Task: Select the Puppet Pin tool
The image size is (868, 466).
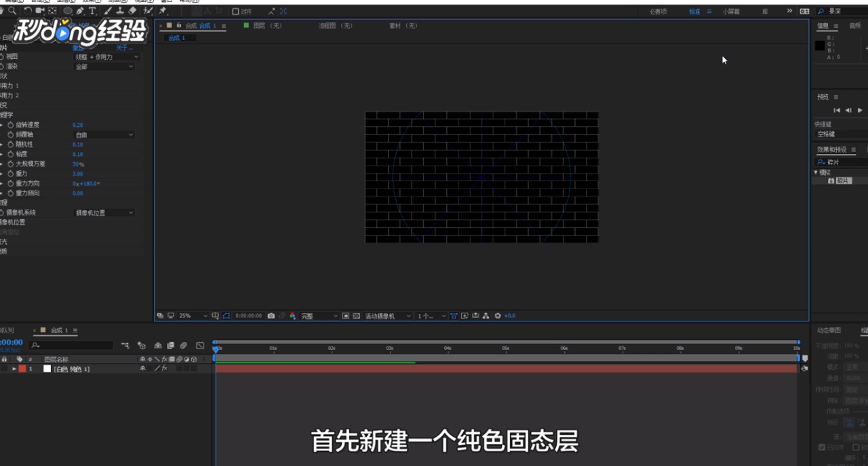Action: click(x=163, y=11)
